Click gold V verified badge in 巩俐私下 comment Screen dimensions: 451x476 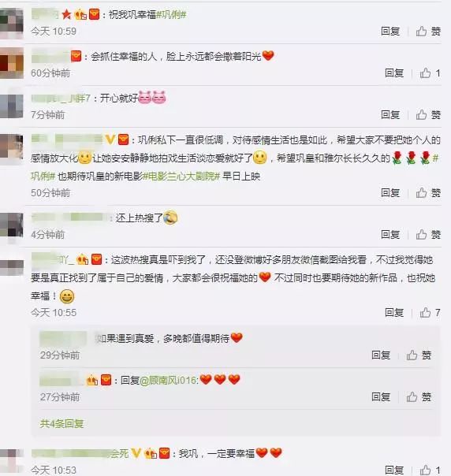click(110, 139)
